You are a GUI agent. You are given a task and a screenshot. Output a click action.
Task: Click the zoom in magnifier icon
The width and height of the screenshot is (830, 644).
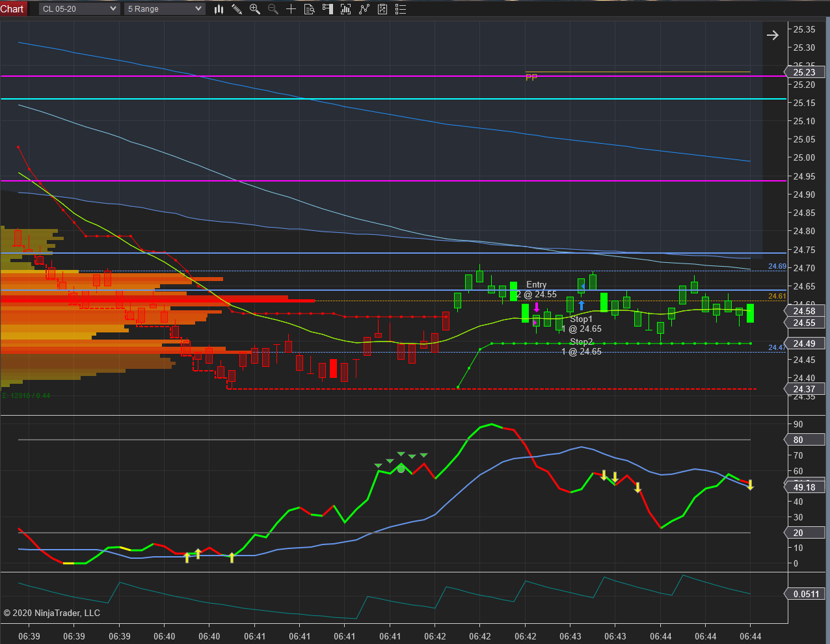pyautogui.click(x=255, y=9)
